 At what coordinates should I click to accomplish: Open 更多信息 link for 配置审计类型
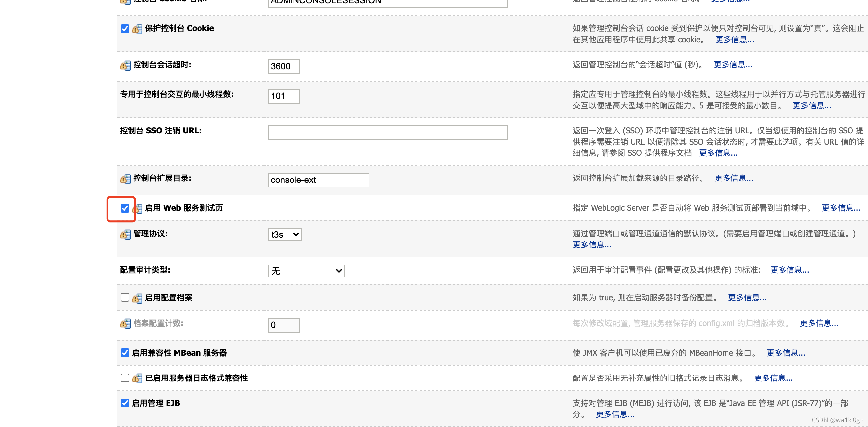(790, 270)
